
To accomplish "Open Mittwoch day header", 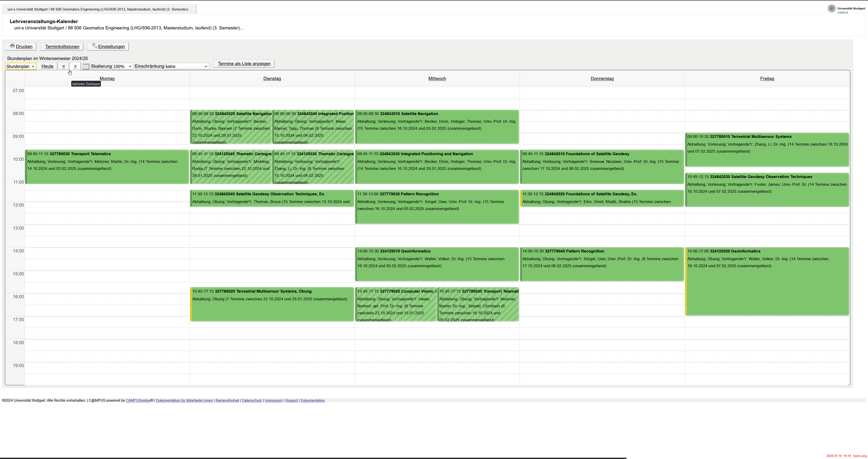I will coord(437,78).
